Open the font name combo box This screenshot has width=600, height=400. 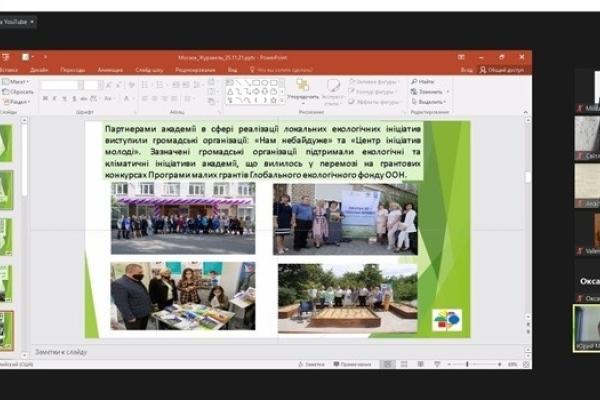coord(62,84)
